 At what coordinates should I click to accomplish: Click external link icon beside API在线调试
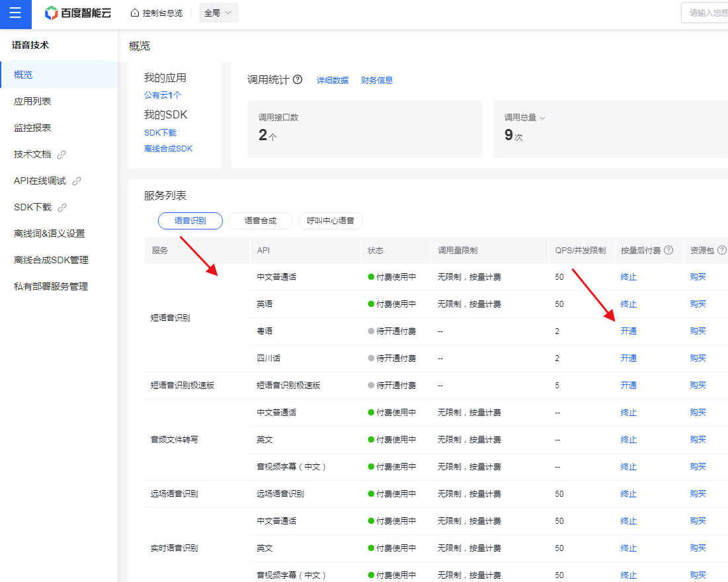point(77,181)
